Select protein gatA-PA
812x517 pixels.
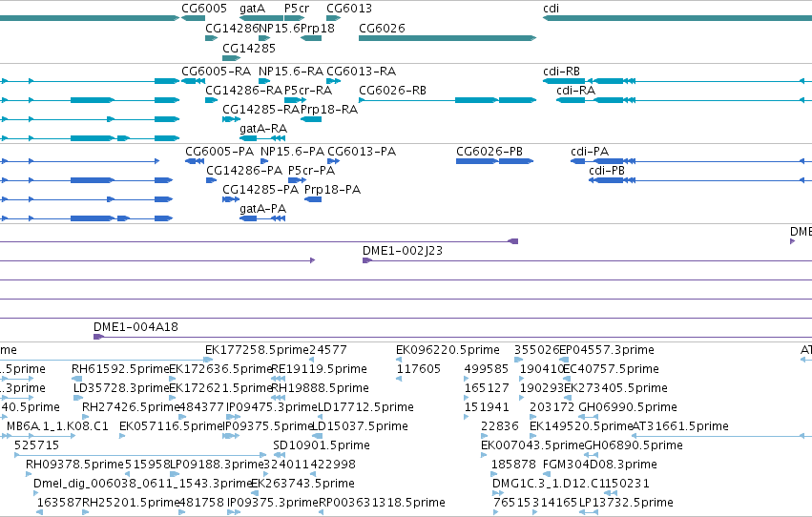coord(262,209)
